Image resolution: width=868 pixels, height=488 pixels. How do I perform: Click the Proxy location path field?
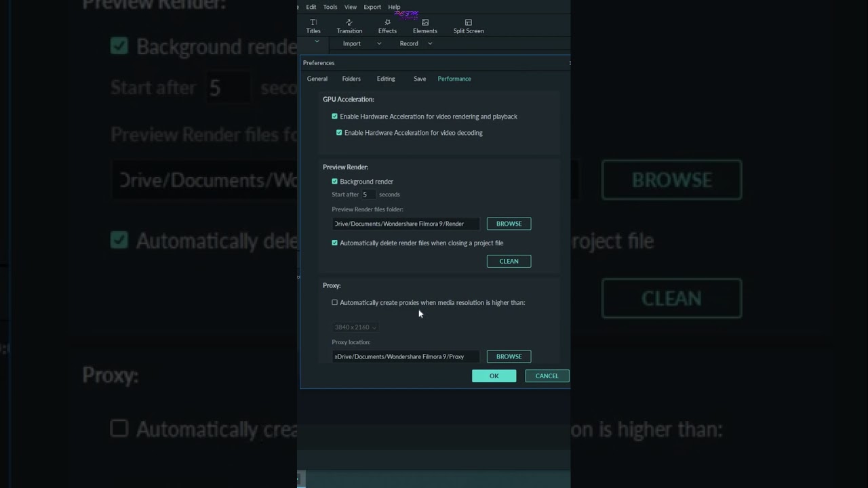tap(406, 357)
